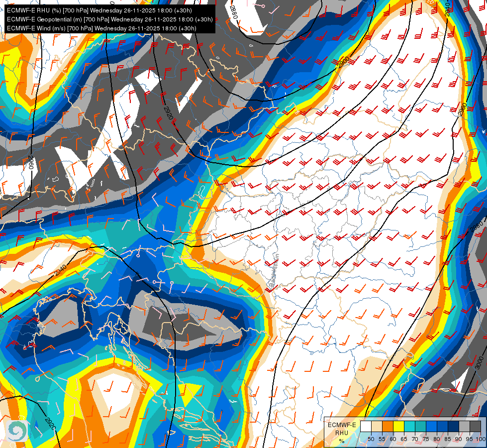Click the legend scale value 50

371,439
